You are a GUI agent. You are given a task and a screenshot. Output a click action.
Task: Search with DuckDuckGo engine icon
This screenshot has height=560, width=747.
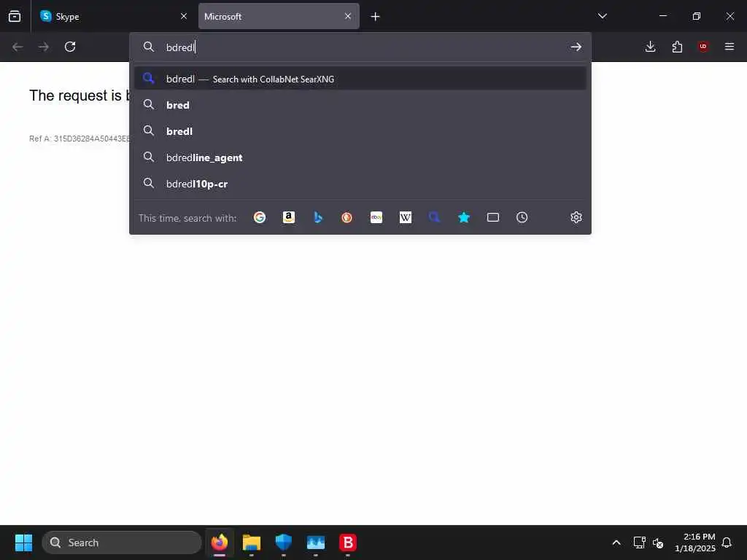coord(347,217)
